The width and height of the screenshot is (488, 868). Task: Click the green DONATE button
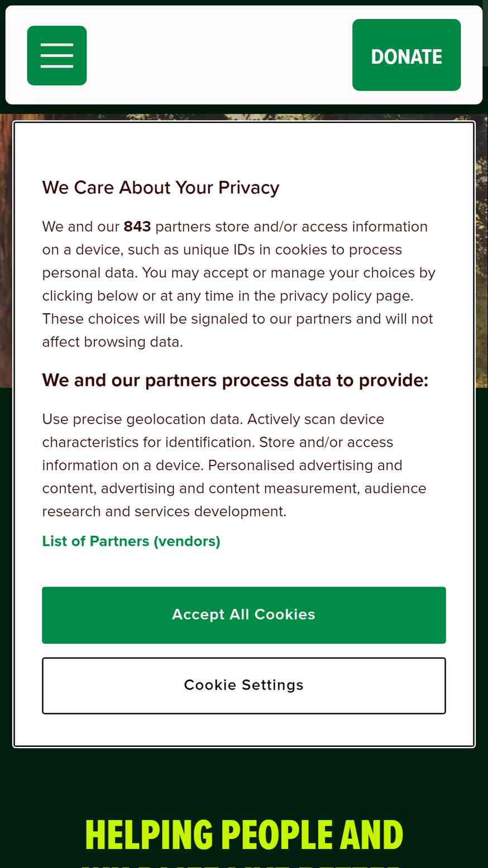coord(406,55)
